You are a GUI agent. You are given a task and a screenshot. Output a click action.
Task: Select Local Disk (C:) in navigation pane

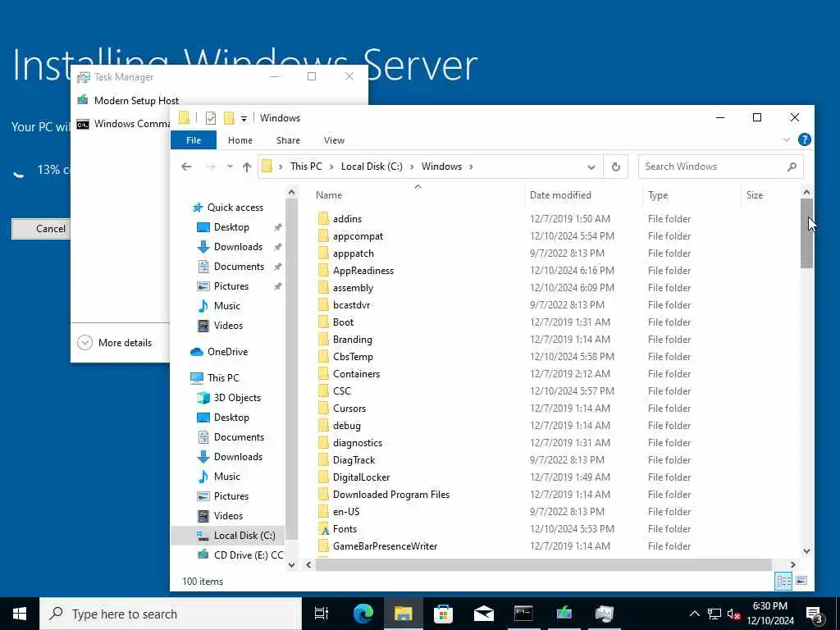pyautogui.click(x=244, y=536)
